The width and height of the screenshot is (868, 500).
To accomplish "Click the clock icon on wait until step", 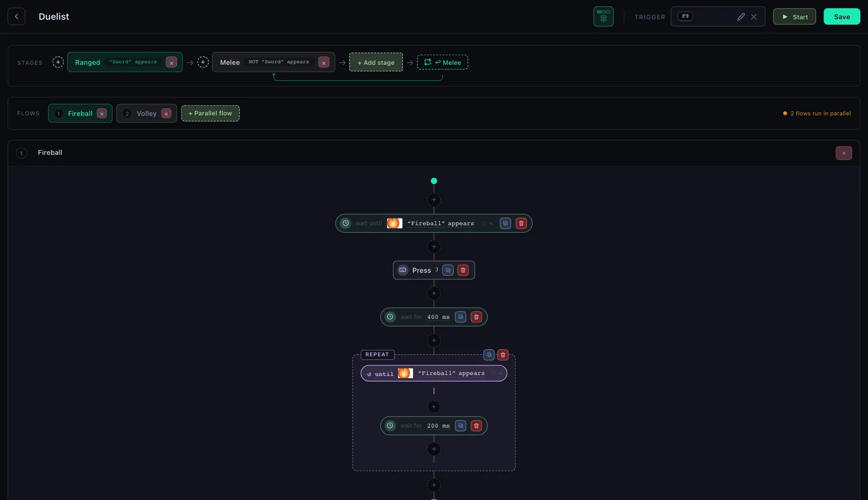I will [346, 223].
